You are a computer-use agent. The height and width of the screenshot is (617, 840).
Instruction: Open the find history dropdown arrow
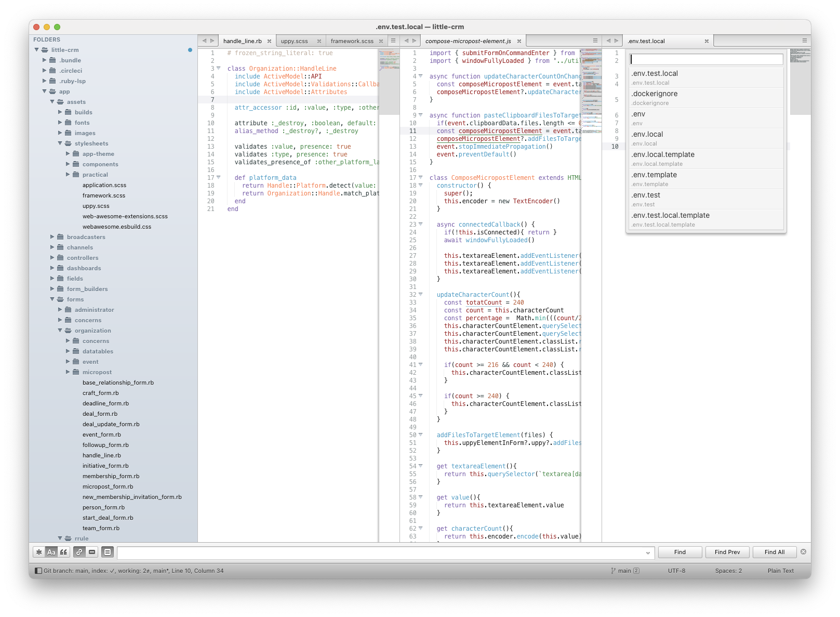click(648, 553)
